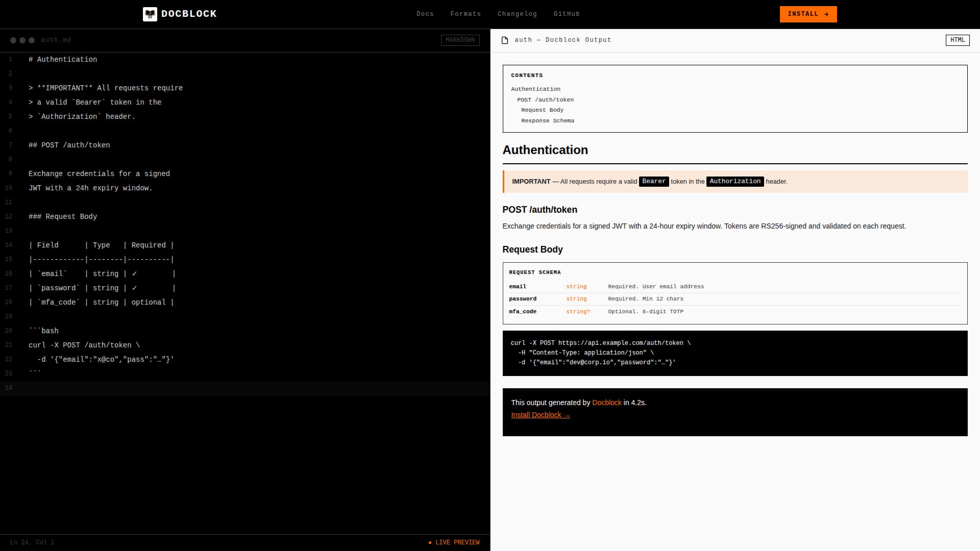Click the MARKDOWN badge in editor header
The width and height of the screenshot is (980, 551).
pos(460,40)
